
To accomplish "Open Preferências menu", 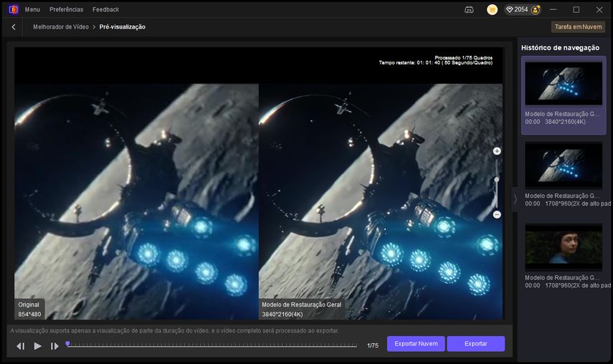I will click(66, 9).
